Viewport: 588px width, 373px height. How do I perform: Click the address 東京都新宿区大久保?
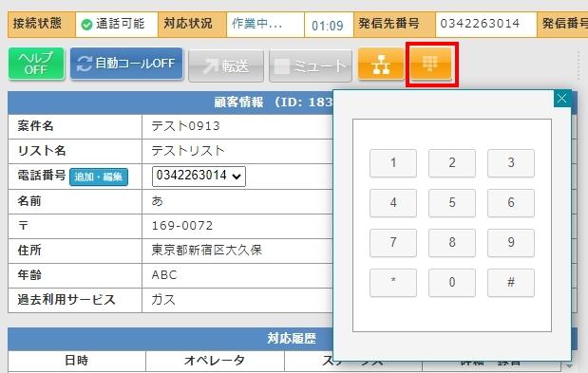207,251
